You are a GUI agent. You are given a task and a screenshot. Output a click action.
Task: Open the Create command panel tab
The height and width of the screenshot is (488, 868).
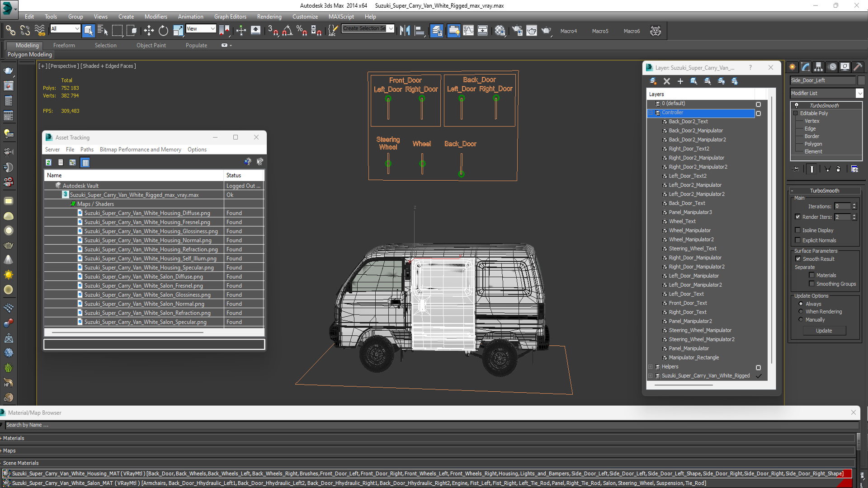point(793,67)
